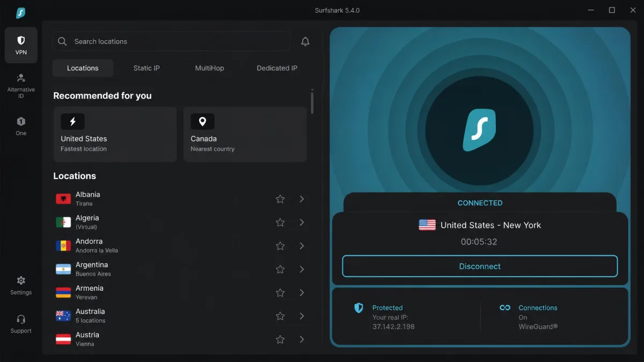The width and height of the screenshot is (644, 362).
Task: Click the large Surfshark logo in the circle
Action: click(x=479, y=130)
